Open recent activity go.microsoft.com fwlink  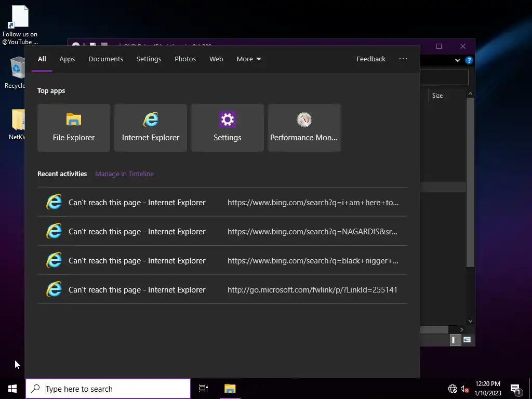(x=222, y=290)
